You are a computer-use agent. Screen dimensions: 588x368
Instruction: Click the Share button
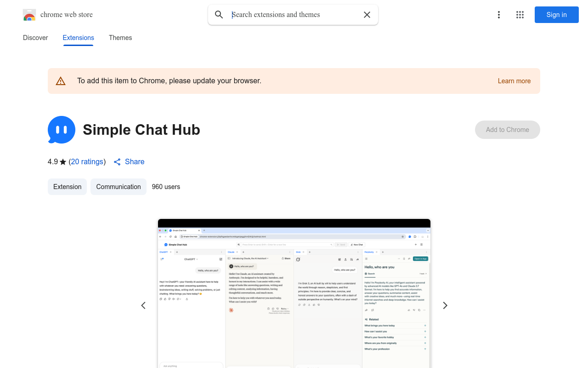tap(129, 162)
